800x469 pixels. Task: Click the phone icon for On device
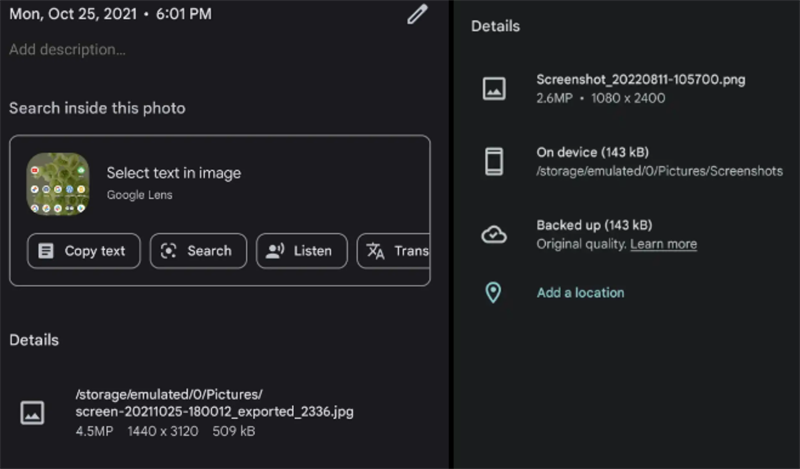[x=494, y=161]
